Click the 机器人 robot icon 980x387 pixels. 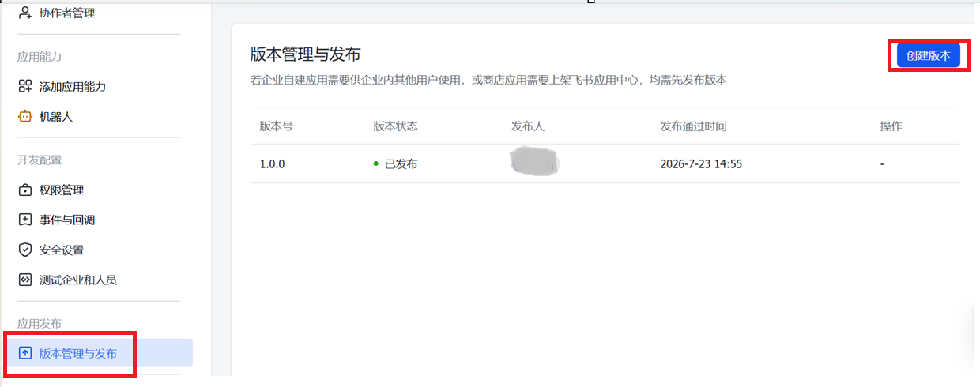tap(25, 116)
